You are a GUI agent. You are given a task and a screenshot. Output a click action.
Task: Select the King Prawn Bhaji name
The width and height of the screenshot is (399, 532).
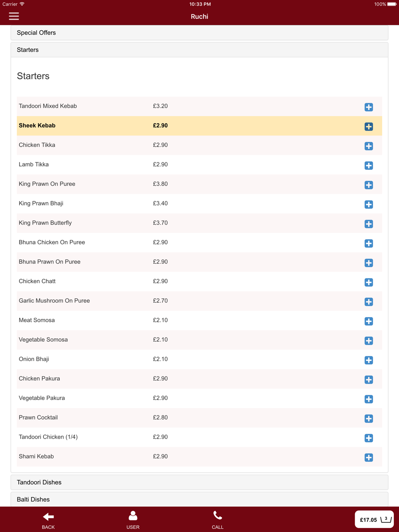41,203
